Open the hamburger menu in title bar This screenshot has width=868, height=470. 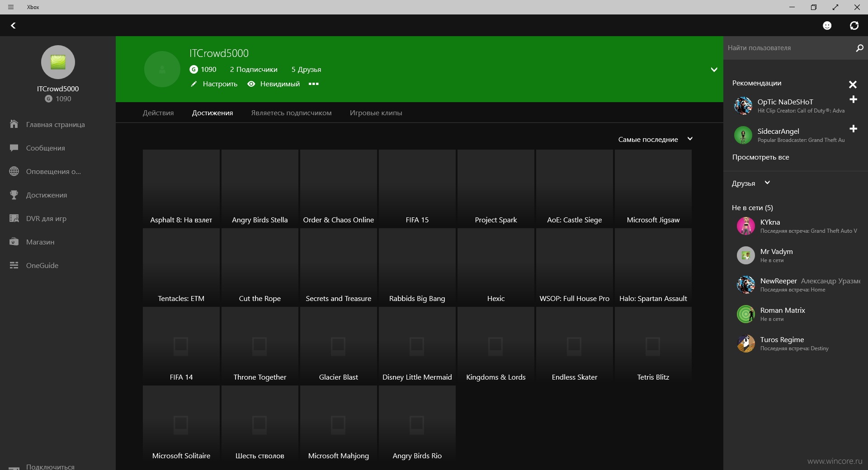point(11,7)
